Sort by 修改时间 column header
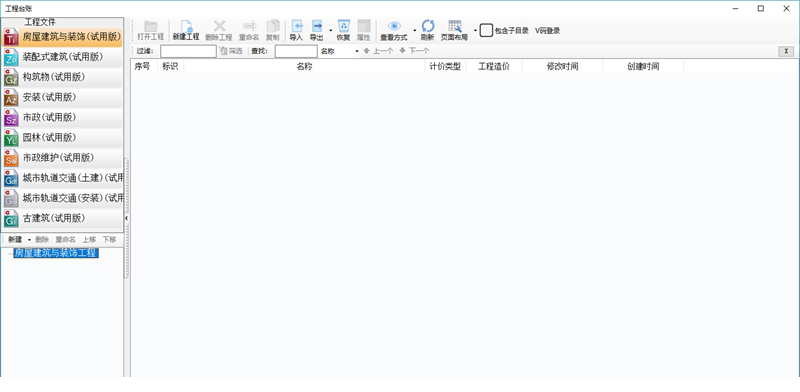This screenshot has height=392, width=800. (562, 66)
